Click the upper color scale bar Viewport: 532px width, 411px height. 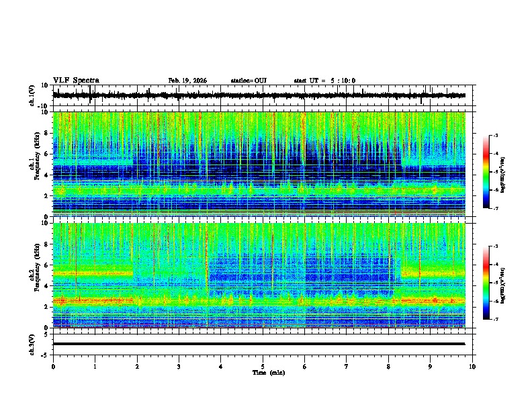click(x=486, y=172)
